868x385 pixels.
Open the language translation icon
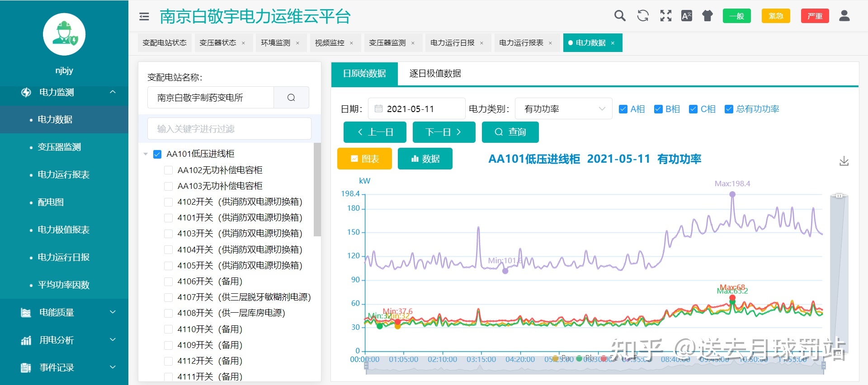coord(686,16)
